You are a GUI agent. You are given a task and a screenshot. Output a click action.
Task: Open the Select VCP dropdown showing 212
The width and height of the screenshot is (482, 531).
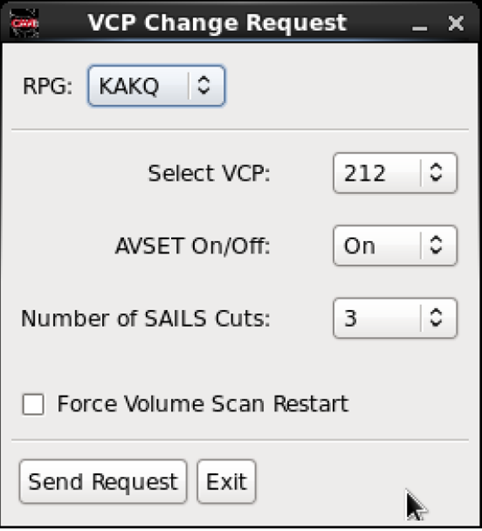(395, 173)
